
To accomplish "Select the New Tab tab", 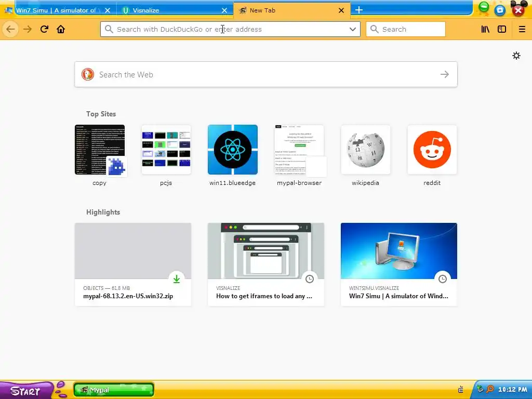I will 292,10.
